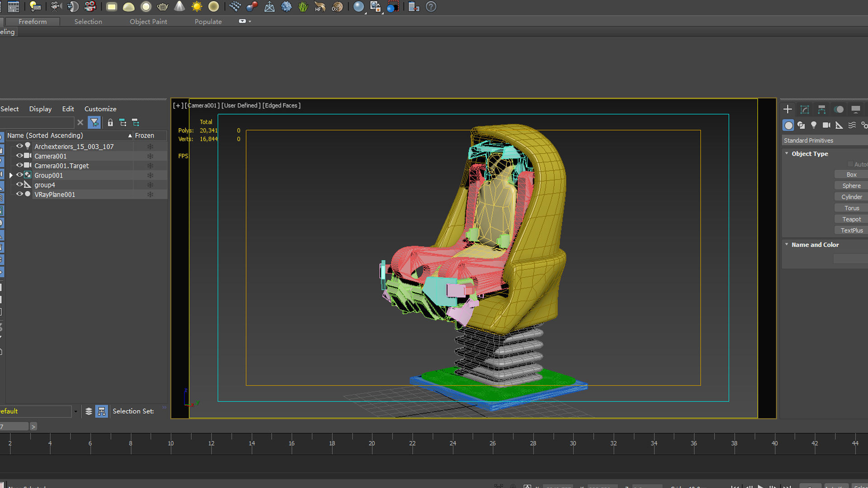Toggle frozen state for Group001
Screen dimensions: 868x488
tap(150, 175)
